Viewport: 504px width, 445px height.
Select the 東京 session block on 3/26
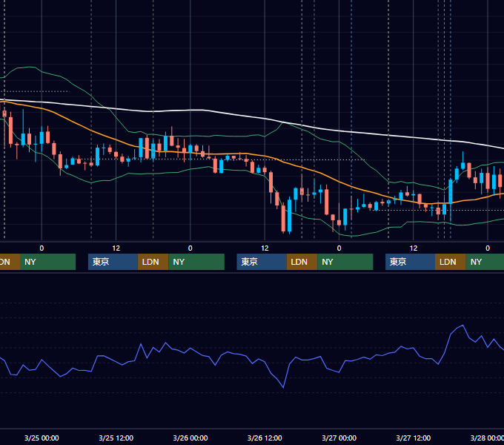click(x=262, y=262)
